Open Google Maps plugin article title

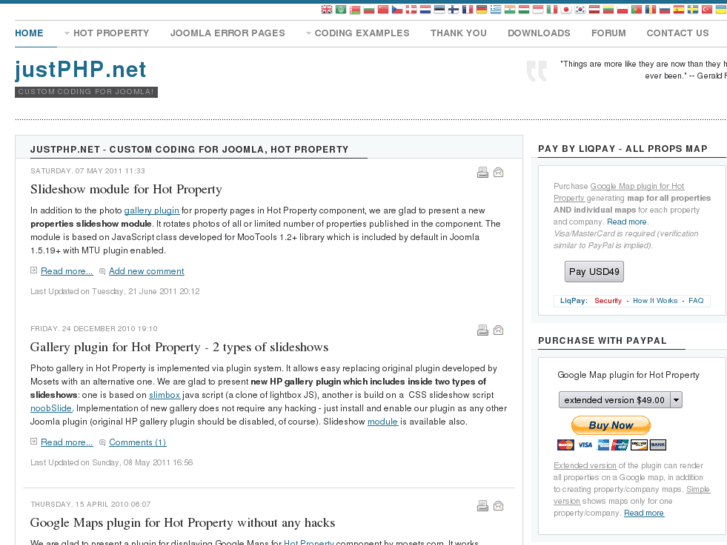[183, 523]
